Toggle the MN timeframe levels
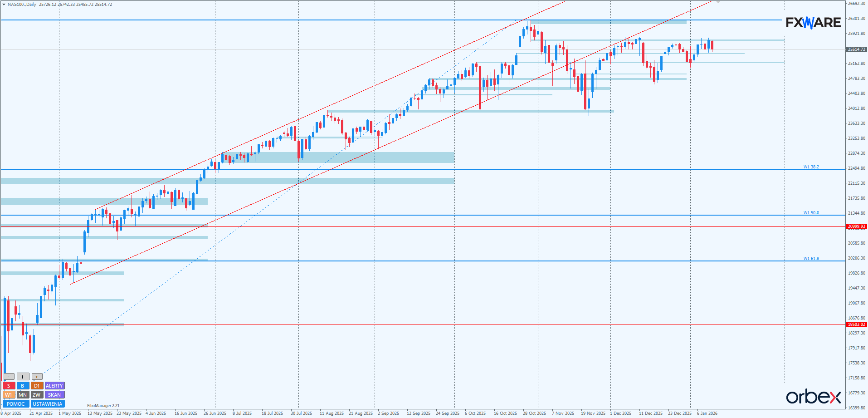Image resolution: width=868 pixels, height=418 pixels. coord(23,395)
